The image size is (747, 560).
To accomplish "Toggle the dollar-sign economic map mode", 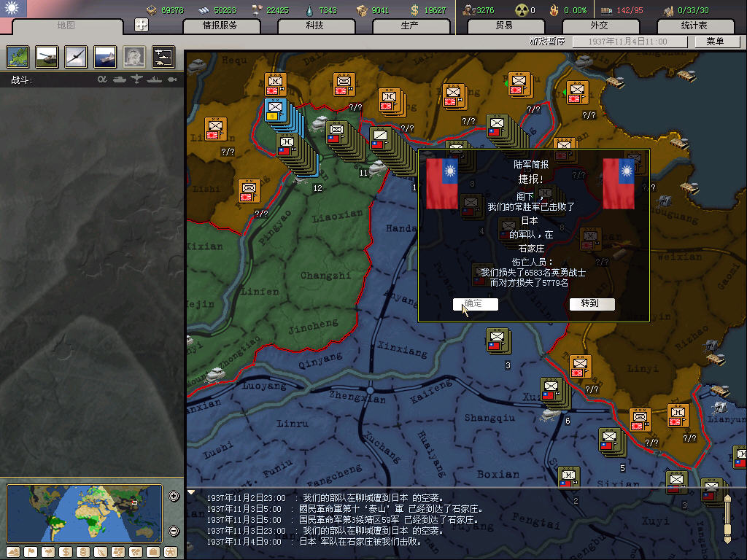I will pyautogui.click(x=65, y=551).
